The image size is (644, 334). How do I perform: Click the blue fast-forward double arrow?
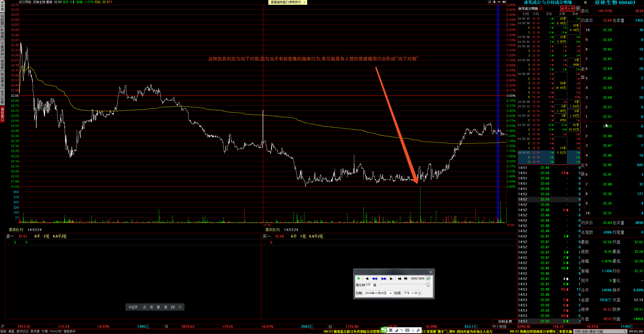[384, 279]
